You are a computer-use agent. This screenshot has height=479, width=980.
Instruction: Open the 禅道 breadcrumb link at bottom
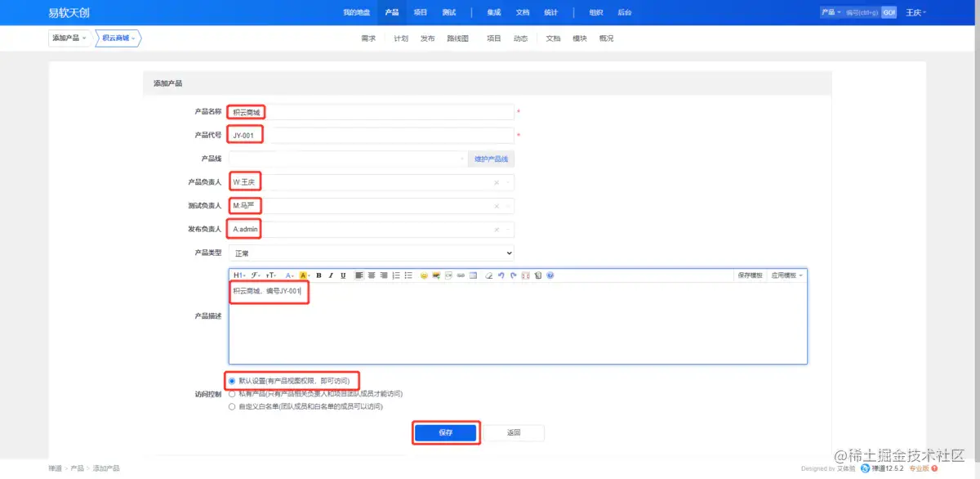pyautogui.click(x=55, y=468)
